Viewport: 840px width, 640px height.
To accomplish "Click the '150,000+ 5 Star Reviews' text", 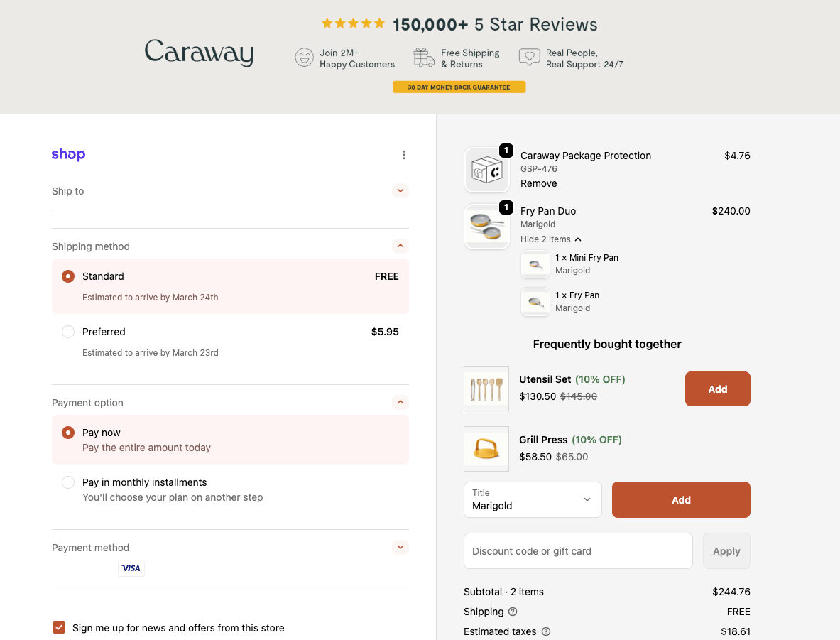I will coord(495,25).
